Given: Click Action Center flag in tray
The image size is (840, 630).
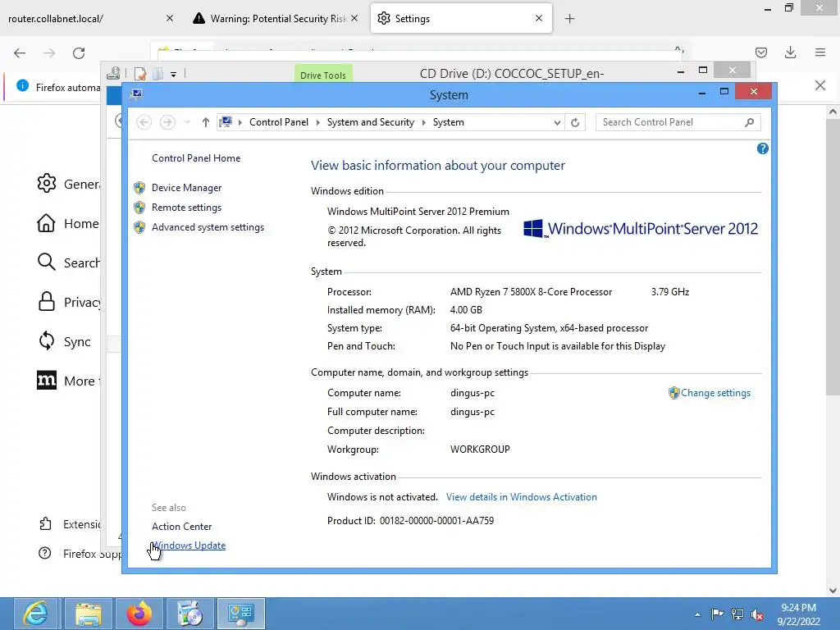Looking at the screenshot, I should 717,614.
